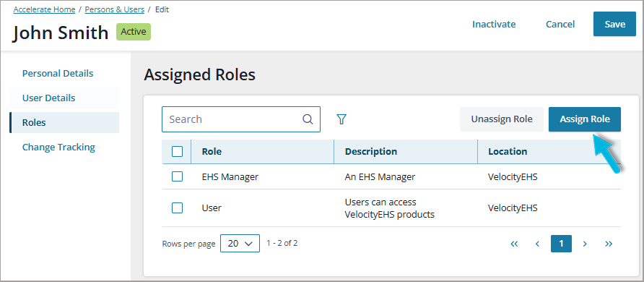644x282 pixels.
Task: Click the 'An EHS Manager' description cell
Action: pyautogui.click(x=380, y=176)
